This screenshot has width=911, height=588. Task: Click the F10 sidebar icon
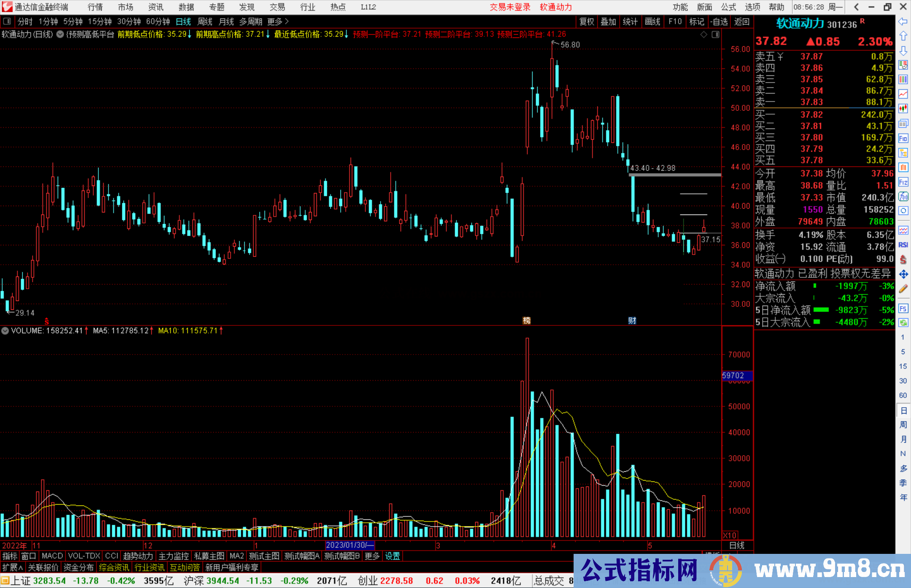(x=903, y=139)
